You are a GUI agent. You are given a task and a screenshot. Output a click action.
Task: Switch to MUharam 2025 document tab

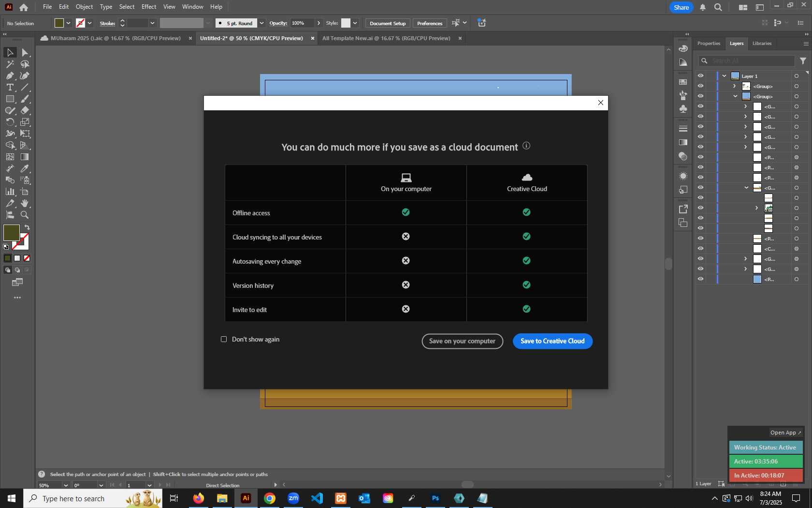tap(116, 38)
